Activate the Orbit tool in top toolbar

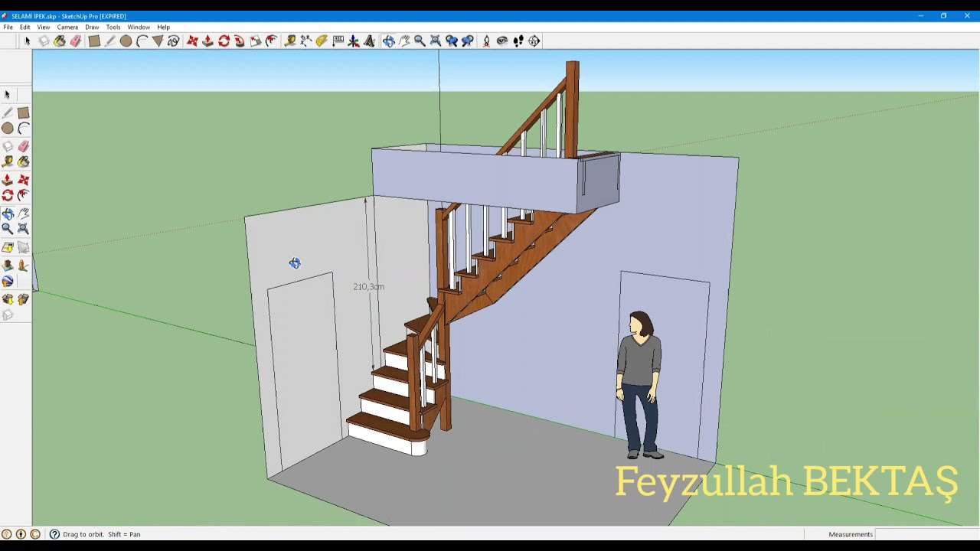388,41
